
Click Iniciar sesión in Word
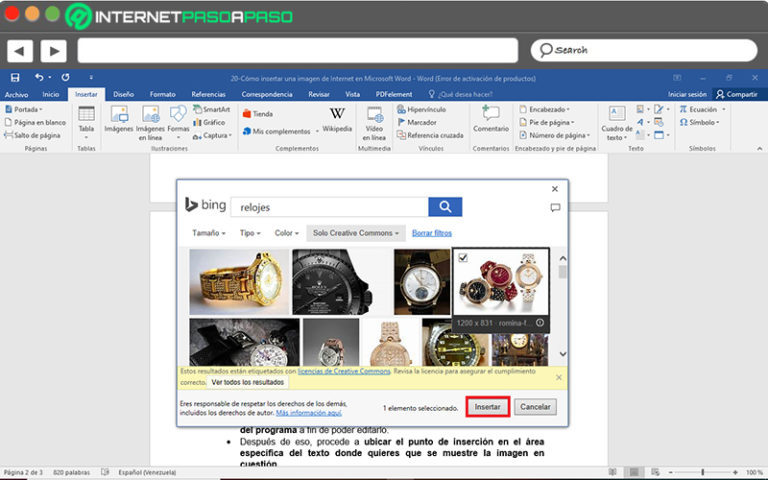pos(687,95)
